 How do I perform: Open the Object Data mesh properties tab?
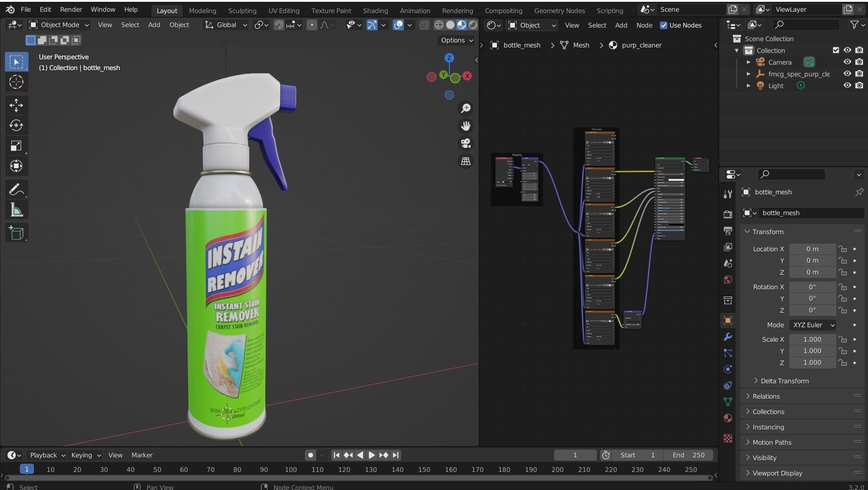click(x=728, y=402)
